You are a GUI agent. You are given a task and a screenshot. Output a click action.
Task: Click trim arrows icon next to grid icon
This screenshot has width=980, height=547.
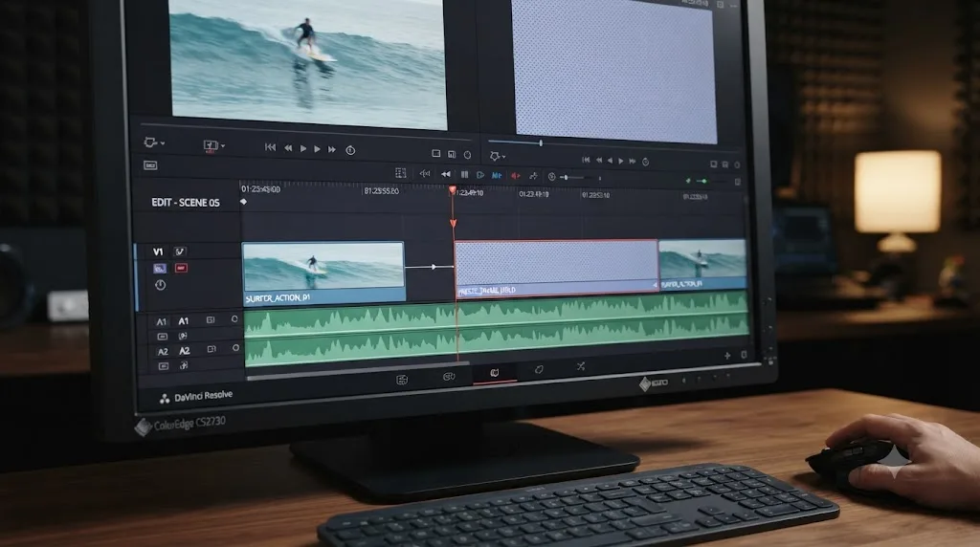point(424,174)
